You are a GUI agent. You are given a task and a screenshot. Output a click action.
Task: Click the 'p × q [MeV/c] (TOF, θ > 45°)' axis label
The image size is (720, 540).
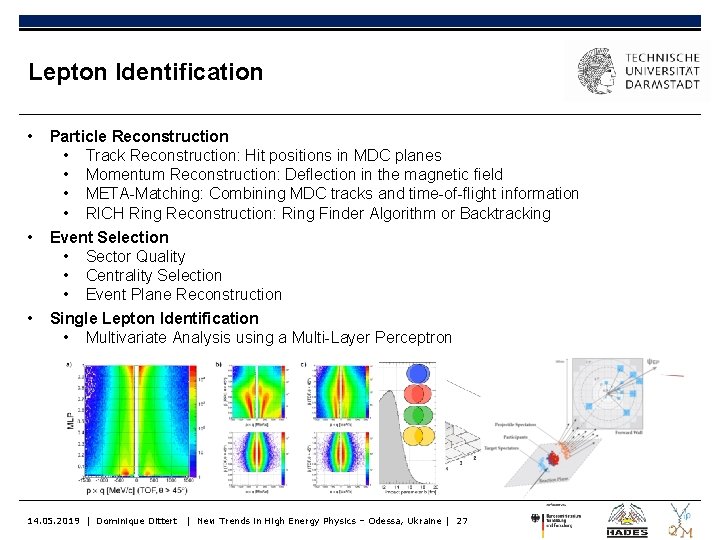[x=136, y=490]
